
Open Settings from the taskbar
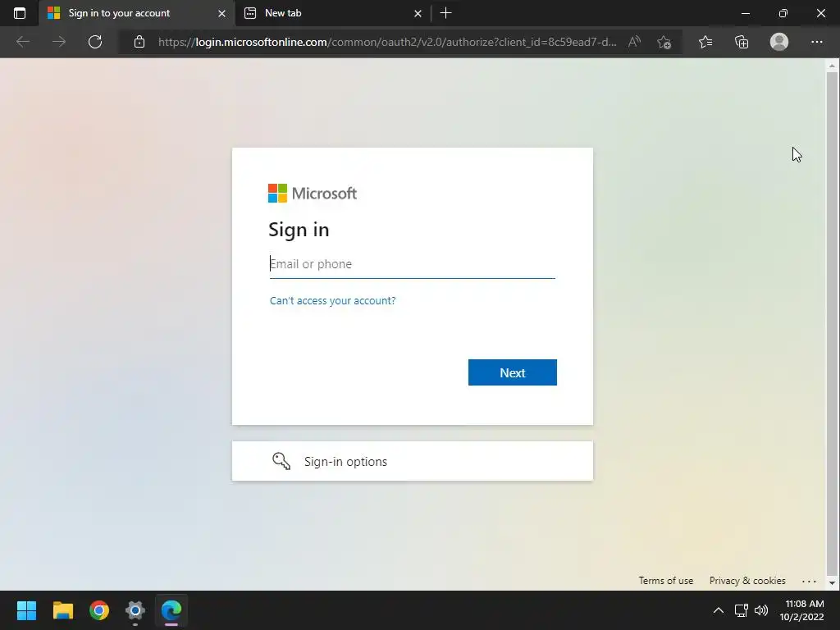[x=135, y=610]
